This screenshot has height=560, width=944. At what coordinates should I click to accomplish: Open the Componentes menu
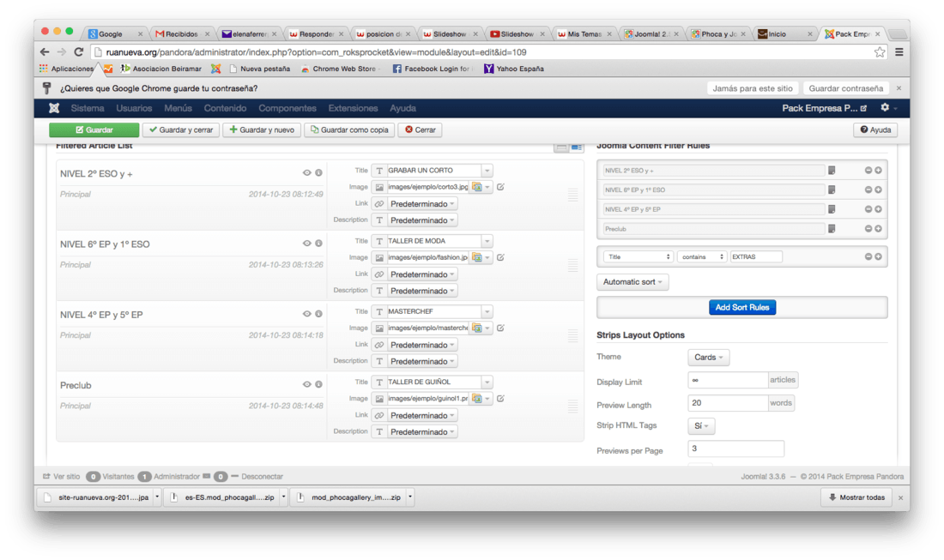[x=287, y=108]
